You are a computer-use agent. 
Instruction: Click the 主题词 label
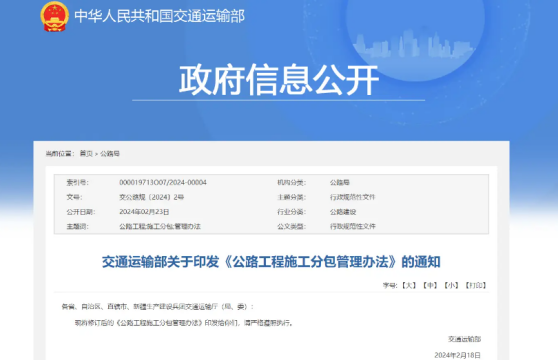pos(78,226)
